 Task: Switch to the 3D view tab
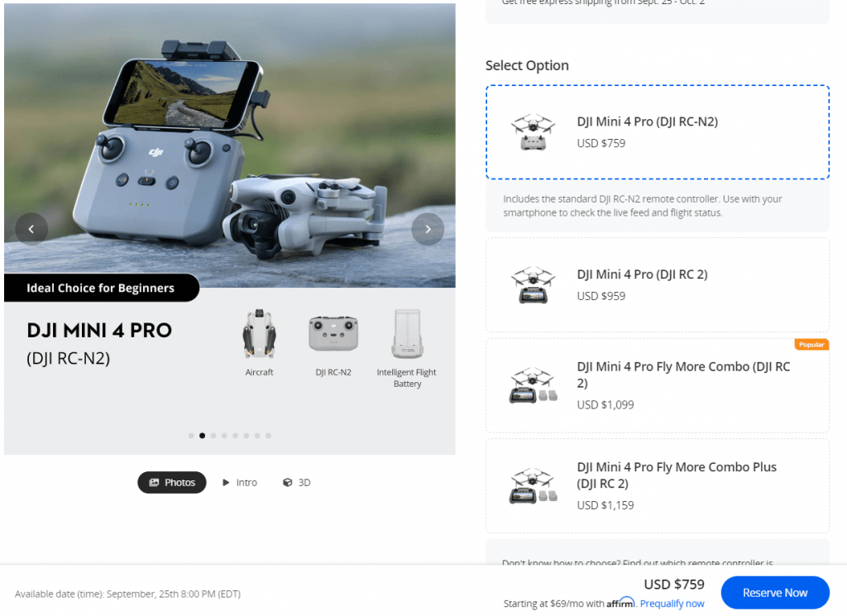(297, 482)
